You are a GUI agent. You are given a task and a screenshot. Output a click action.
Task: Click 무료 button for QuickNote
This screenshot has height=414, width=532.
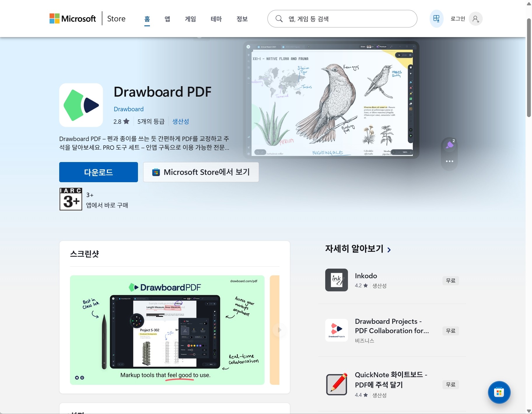tap(451, 385)
